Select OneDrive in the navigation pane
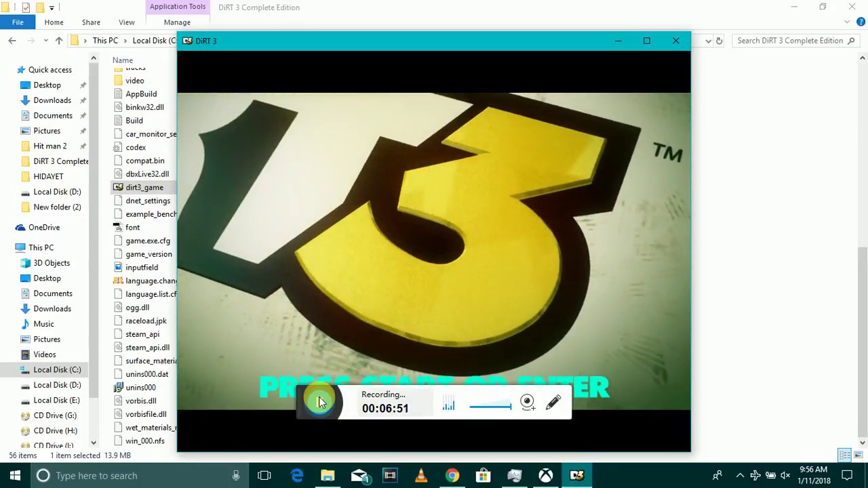 click(x=44, y=227)
